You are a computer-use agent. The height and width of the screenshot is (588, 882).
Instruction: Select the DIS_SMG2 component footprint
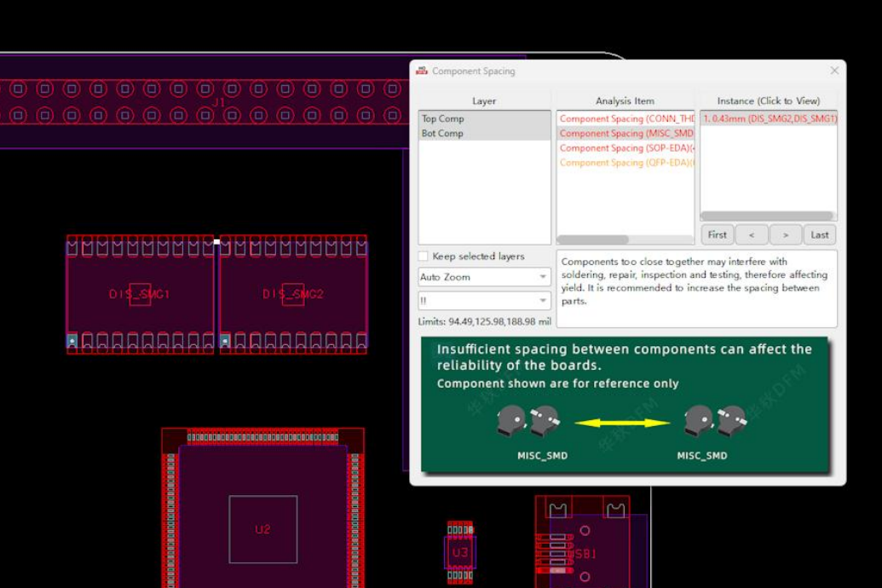pyautogui.click(x=293, y=294)
